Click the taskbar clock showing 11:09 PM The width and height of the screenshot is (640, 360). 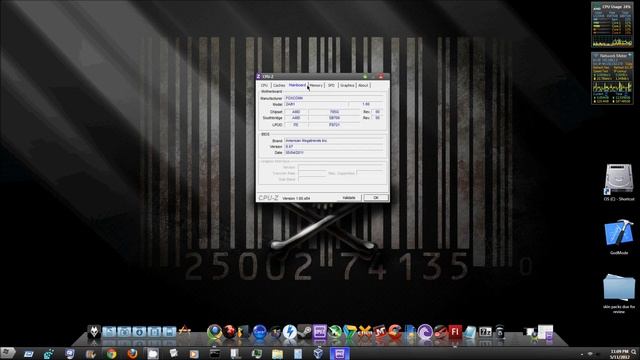tap(620, 353)
